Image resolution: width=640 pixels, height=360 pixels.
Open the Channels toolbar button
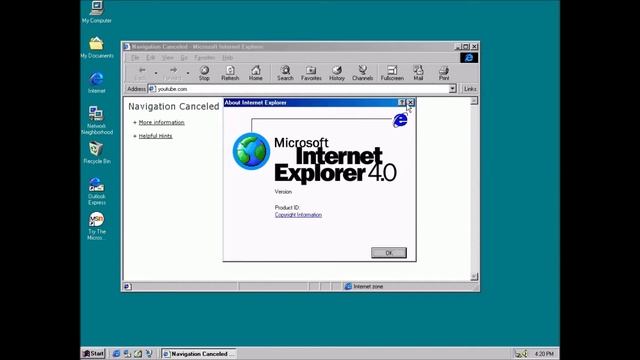click(362, 73)
